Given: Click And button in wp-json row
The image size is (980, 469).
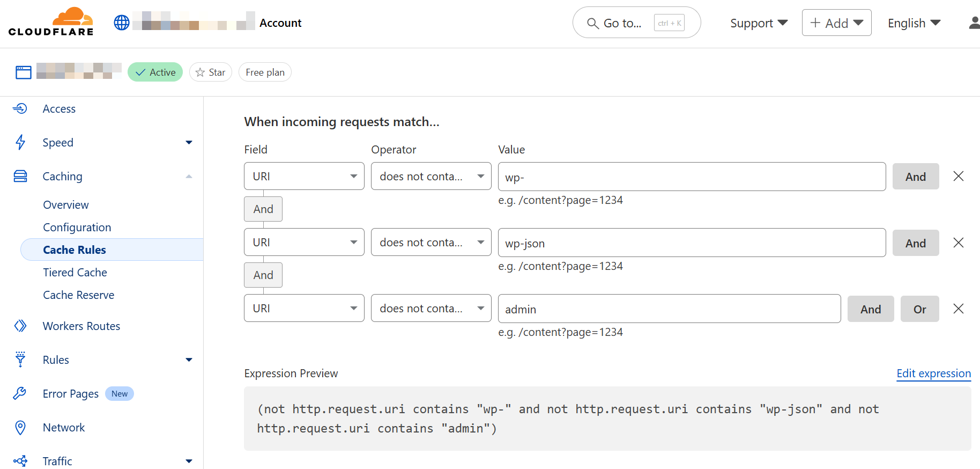Looking at the screenshot, I should coord(916,243).
